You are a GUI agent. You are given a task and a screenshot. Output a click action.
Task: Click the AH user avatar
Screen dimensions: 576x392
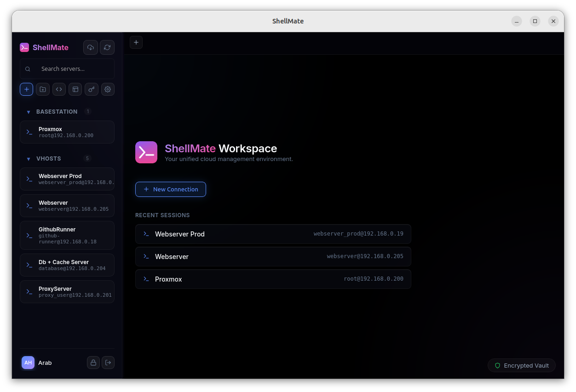pos(28,363)
